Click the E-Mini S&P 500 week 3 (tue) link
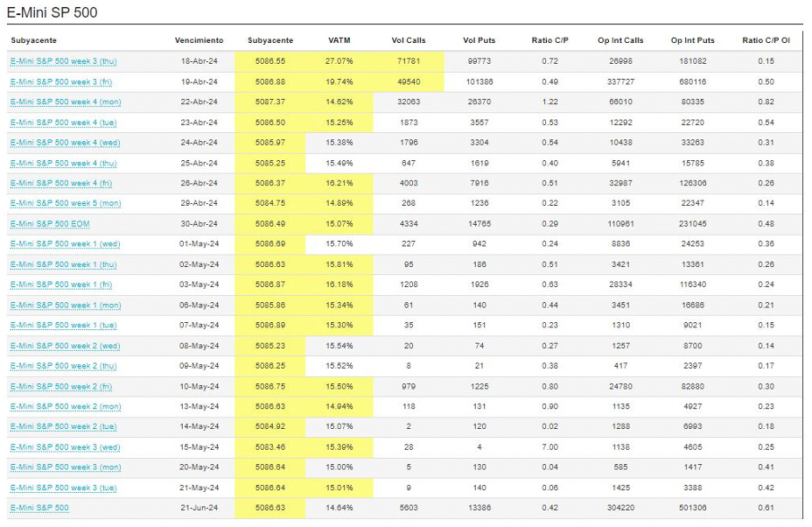The width and height of the screenshot is (812, 527). tap(62, 488)
